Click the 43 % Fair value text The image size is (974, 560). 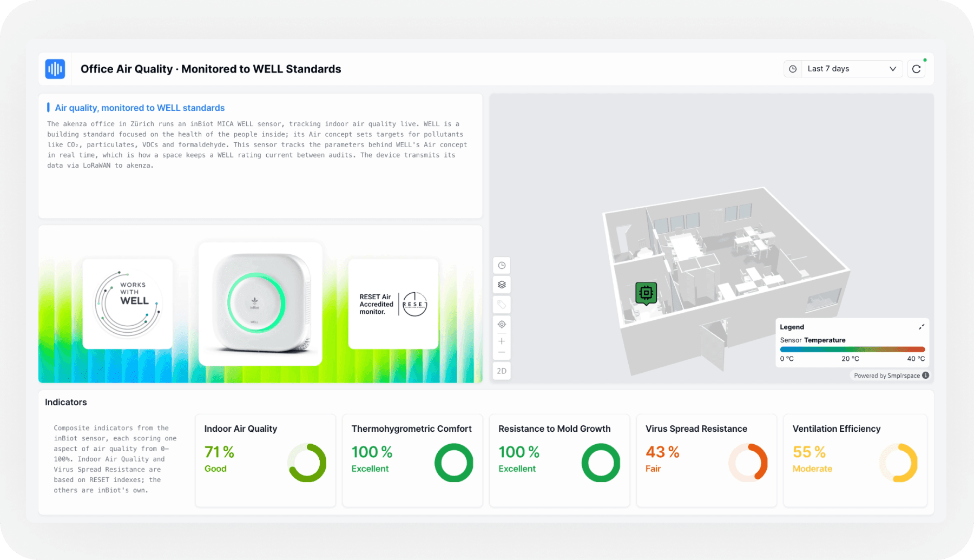tap(662, 458)
